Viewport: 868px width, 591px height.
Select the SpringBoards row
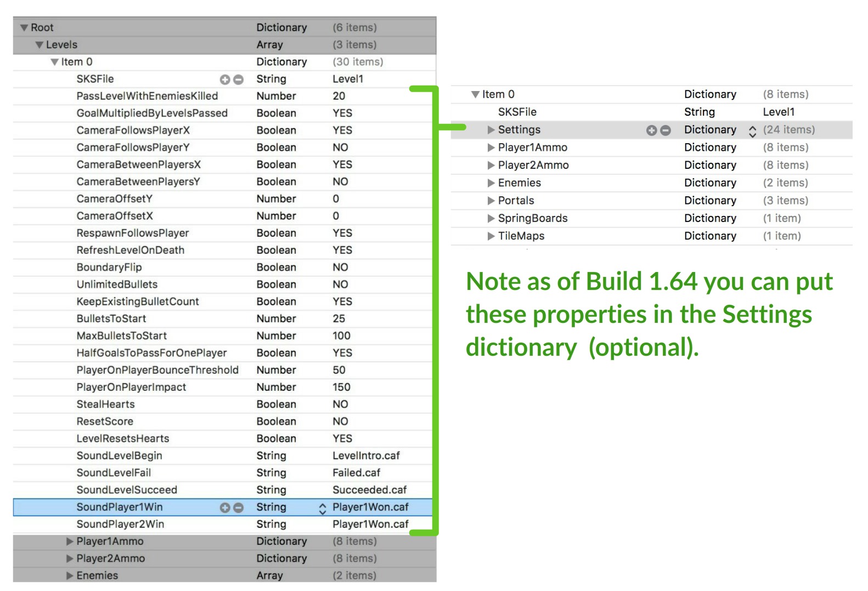[x=532, y=218]
